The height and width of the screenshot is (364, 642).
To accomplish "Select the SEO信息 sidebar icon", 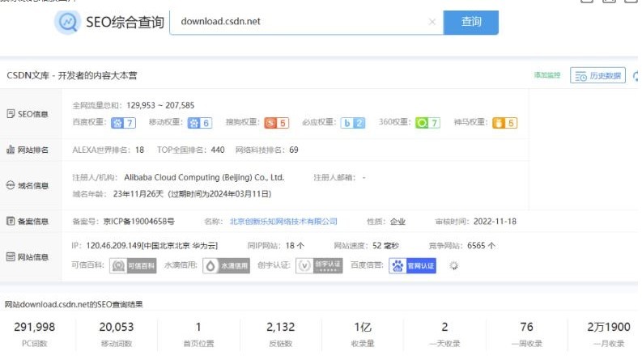I will [11, 114].
